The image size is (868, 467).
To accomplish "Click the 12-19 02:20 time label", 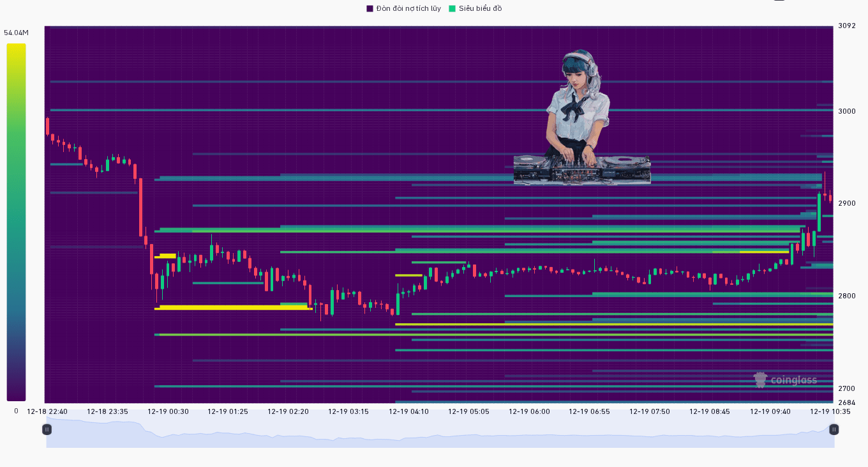I will 288,411.
